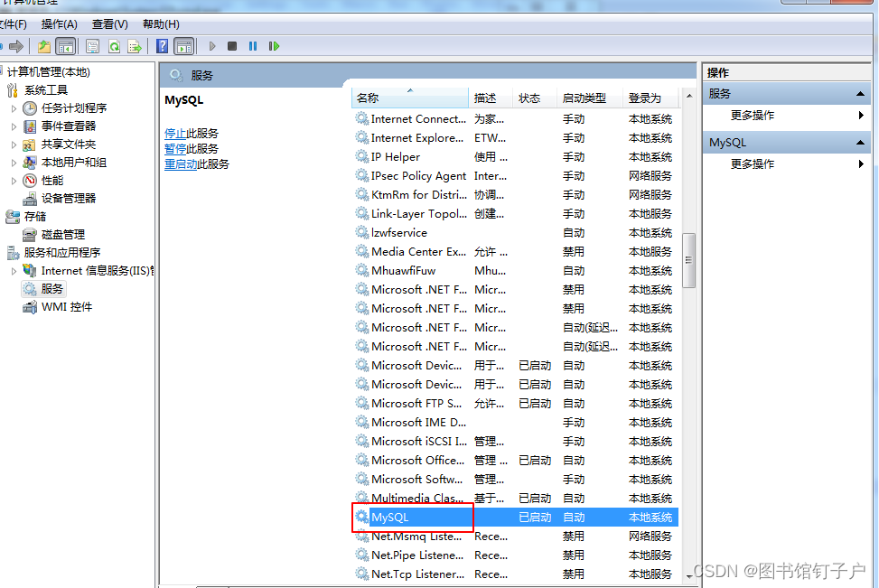Screen dimensions: 879x588
Task: Click the 重启动 service link
Action: pyautogui.click(x=181, y=163)
